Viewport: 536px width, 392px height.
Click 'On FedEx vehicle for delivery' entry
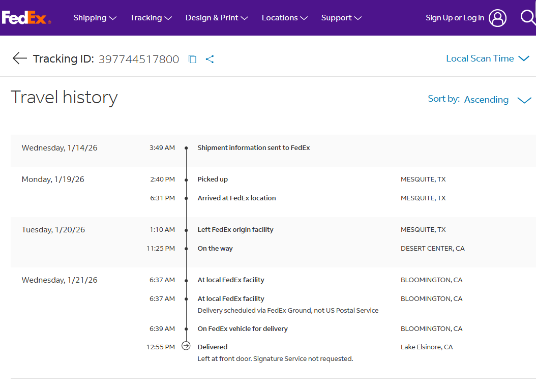243,329
